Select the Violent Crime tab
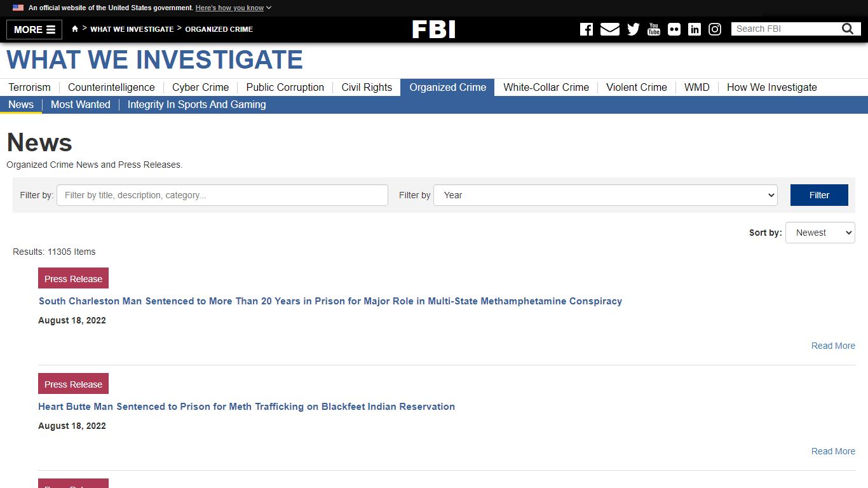Image resolution: width=868 pixels, height=488 pixels. pos(637,87)
